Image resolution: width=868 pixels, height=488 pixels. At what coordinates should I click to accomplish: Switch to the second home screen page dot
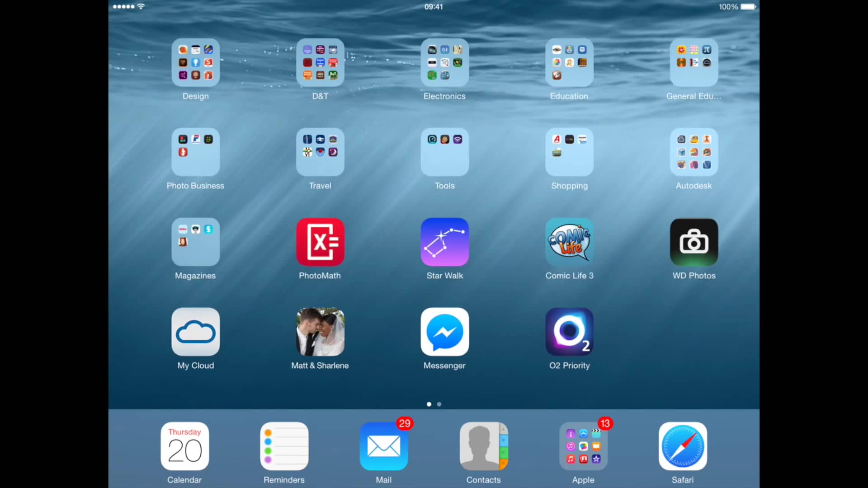click(x=439, y=404)
